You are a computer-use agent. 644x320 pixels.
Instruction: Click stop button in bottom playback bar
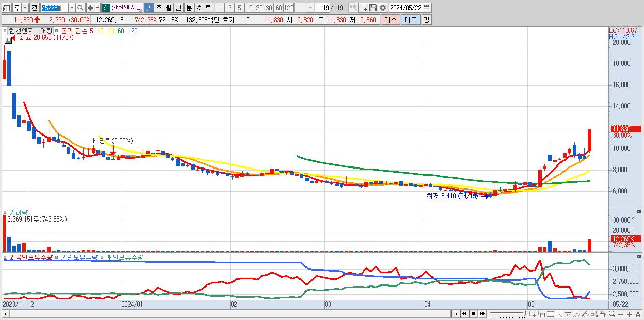point(473,314)
